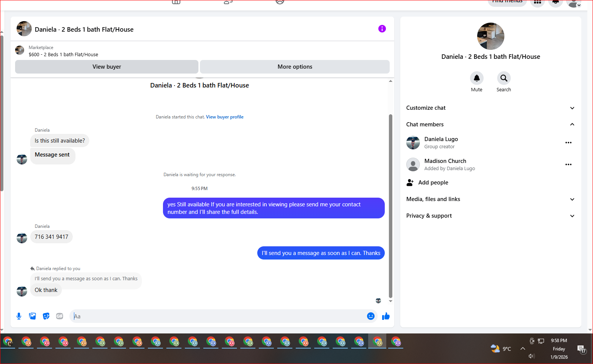Click the Daniela Lugo member name
Screen dimensions: 593x364
pyautogui.click(x=441, y=139)
